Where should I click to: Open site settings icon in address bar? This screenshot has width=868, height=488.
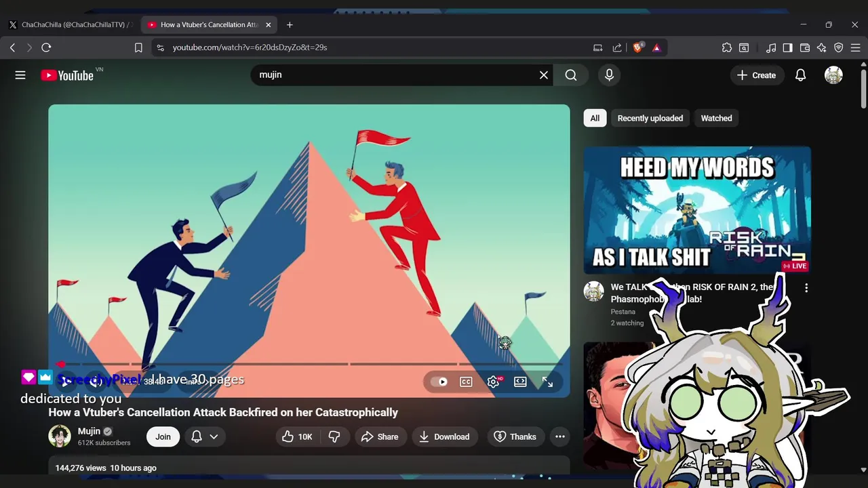pos(160,47)
